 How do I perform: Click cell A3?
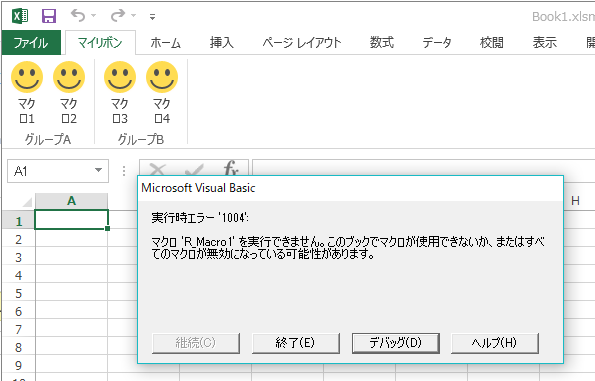[x=71, y=257]
